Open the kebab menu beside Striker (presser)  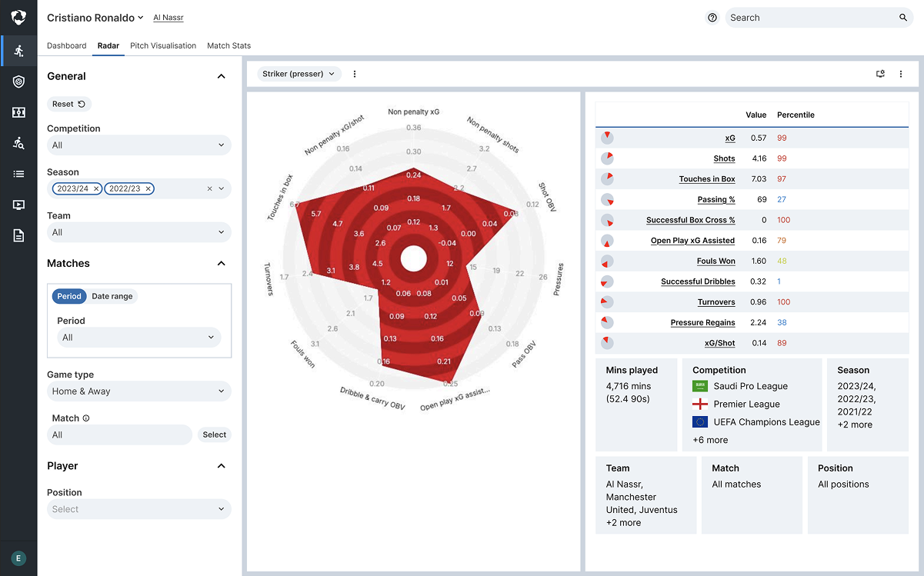[355, 74]
